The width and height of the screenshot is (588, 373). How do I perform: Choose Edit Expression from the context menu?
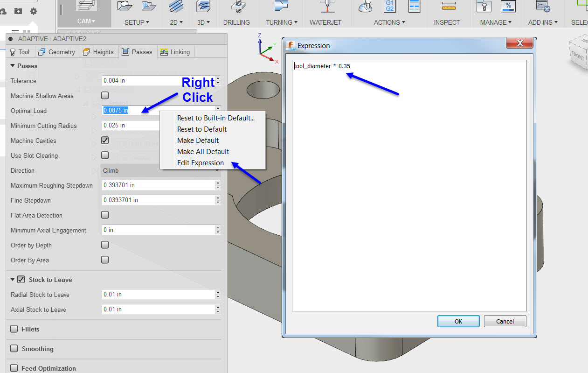coord(201,163)
